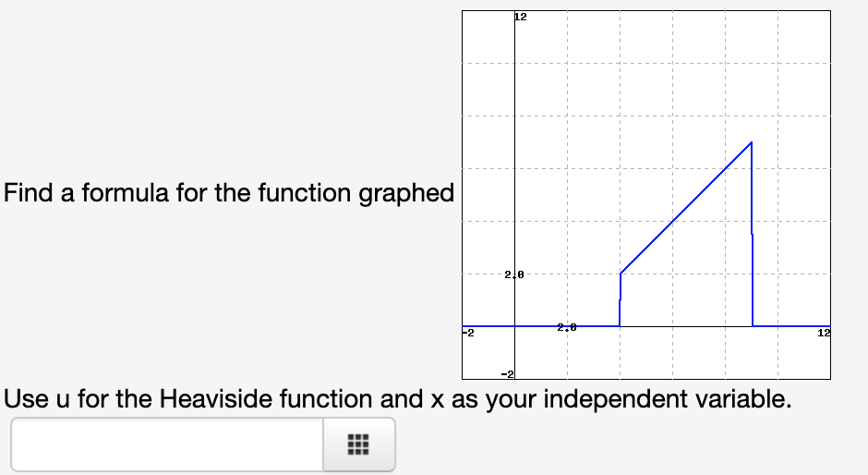Click the y-axis label 12 at top
Image resolution: width=868 pixels, height=475 pixels.
[x=521, y=17]
